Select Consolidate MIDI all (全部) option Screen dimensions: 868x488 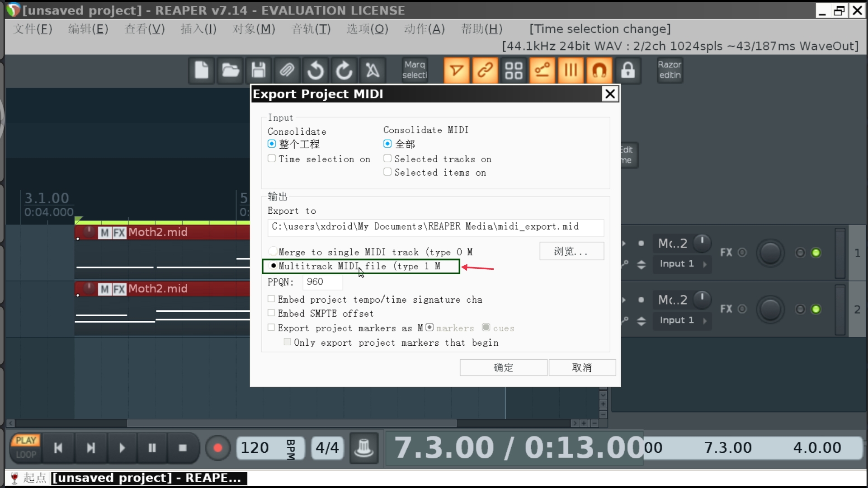click(x=387, y=144)
